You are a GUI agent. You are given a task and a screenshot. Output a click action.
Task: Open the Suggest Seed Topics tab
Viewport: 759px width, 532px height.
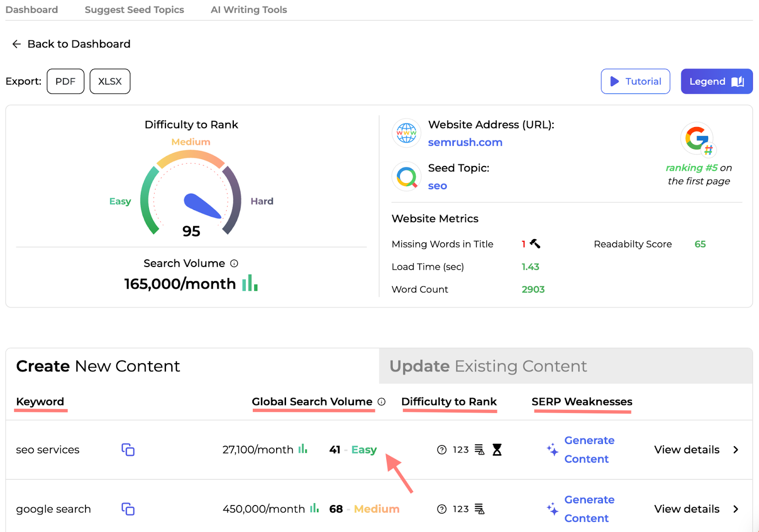[x=134, y=9]
